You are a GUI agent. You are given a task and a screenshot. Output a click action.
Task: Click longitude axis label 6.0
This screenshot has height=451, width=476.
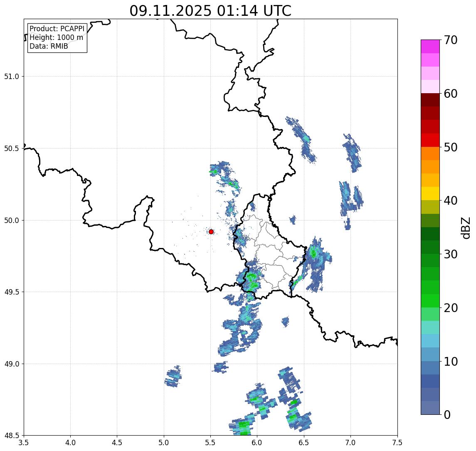click(257, 443)
